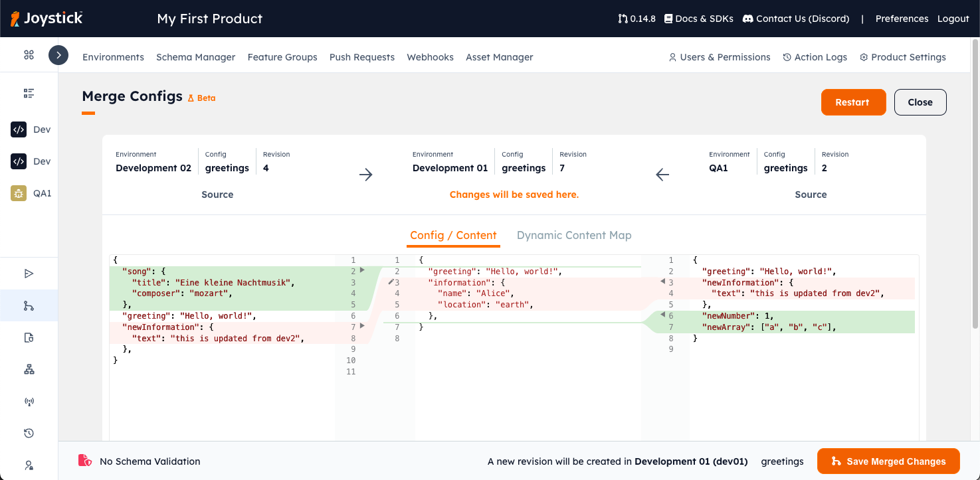Click Save Merged Changes button
The height and width of the screenshot is (480, 980).
tap(888, 461)
